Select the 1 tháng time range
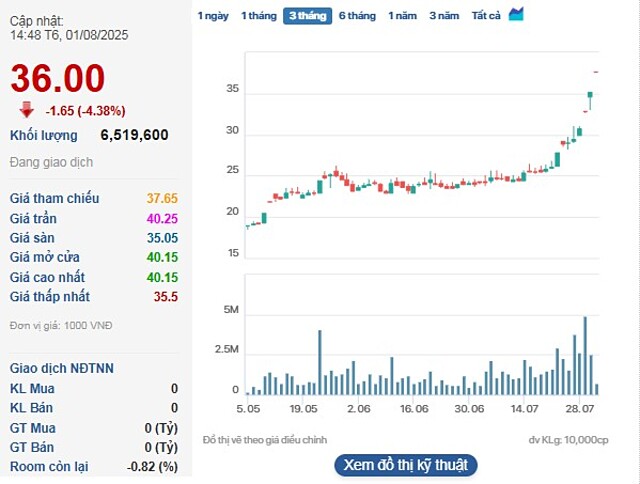 [x=258, y=16]
